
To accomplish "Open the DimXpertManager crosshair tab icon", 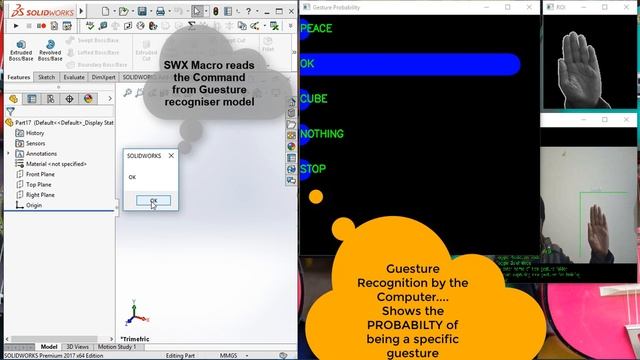I will tap(69, 99).
